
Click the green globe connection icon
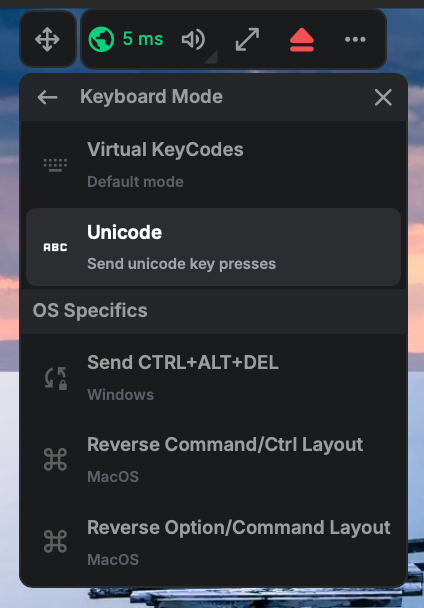click(x=101, y=39)
